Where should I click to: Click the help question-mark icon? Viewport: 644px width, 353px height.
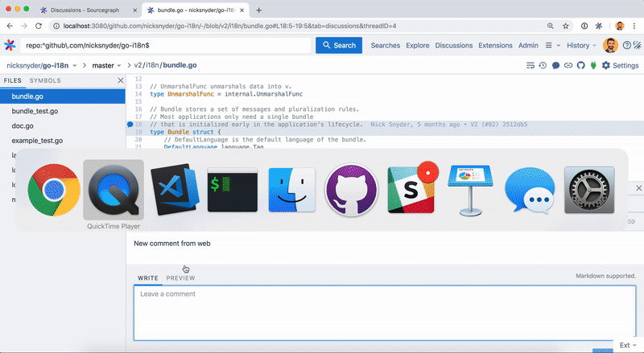627,45
